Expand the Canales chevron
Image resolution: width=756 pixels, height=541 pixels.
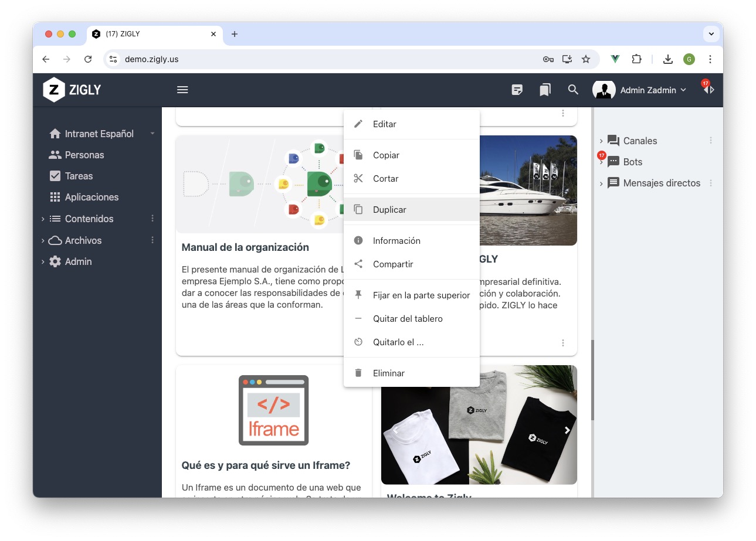click(601, 141)
